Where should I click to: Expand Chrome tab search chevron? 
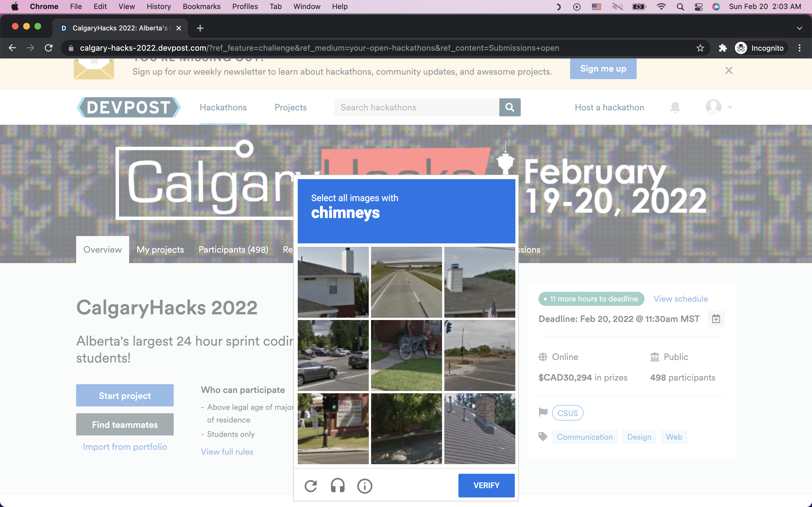[799, 28]
